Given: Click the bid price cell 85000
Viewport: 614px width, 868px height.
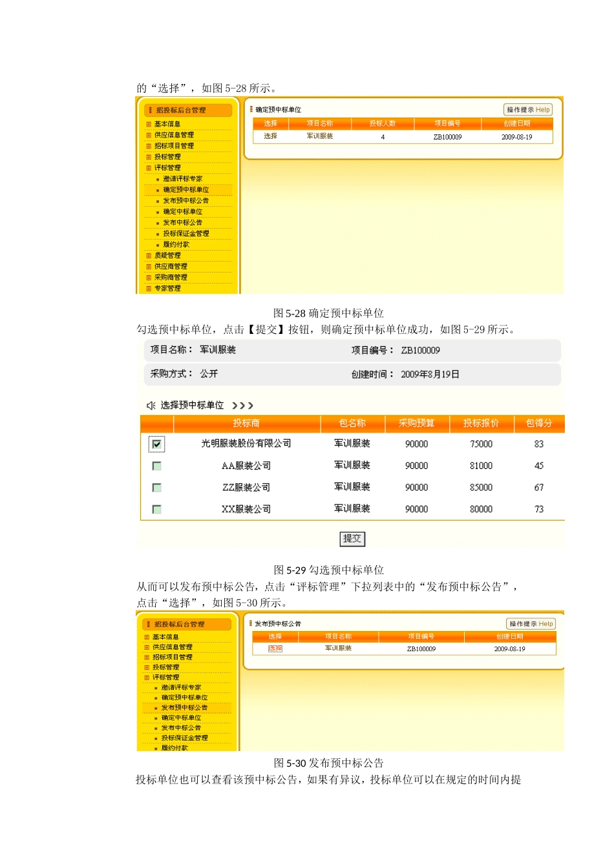Looking at the screenshot, I should click(x=481, y=488).
